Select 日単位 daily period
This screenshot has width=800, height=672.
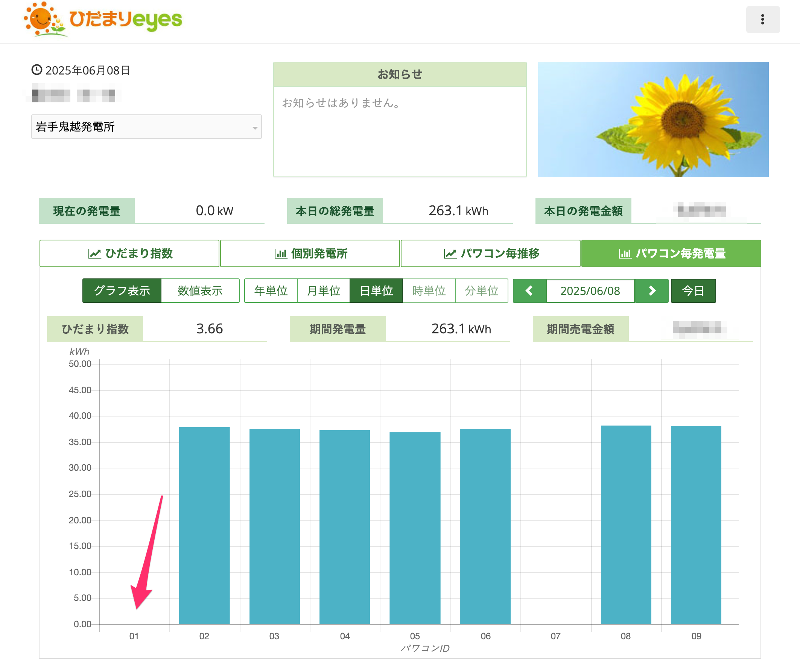376,291
